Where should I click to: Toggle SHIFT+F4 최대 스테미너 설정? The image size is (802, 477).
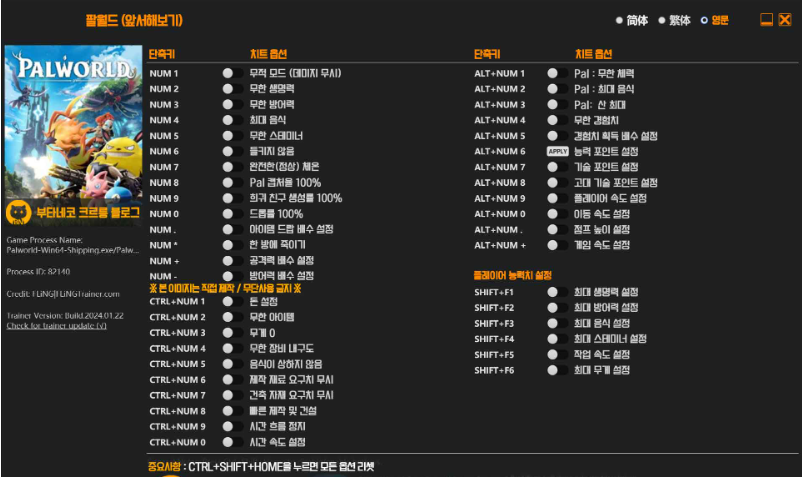(558, 339)
